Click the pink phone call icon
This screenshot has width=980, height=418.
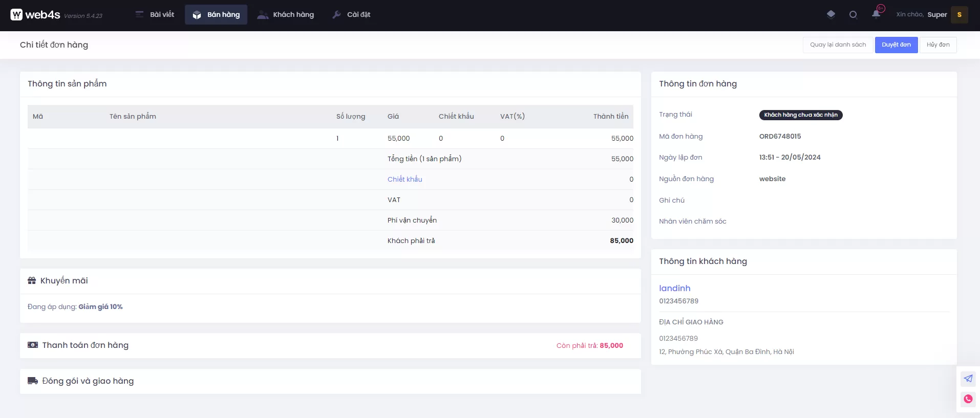(968, 399)
